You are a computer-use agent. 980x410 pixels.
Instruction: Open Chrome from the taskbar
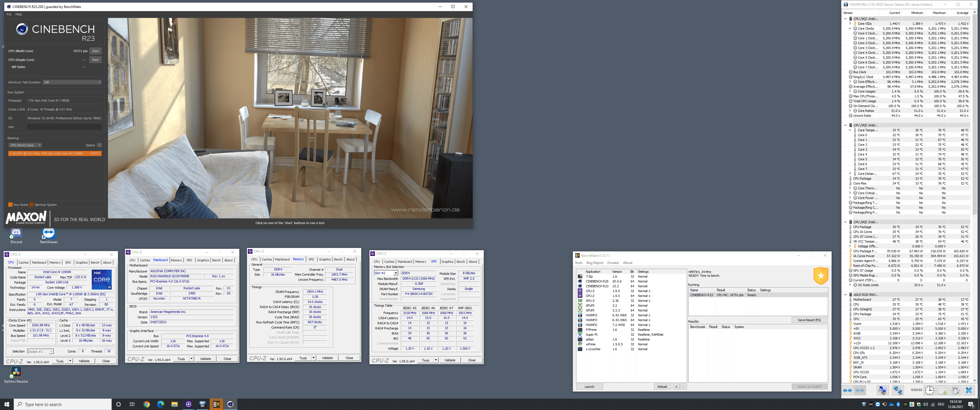146,404
